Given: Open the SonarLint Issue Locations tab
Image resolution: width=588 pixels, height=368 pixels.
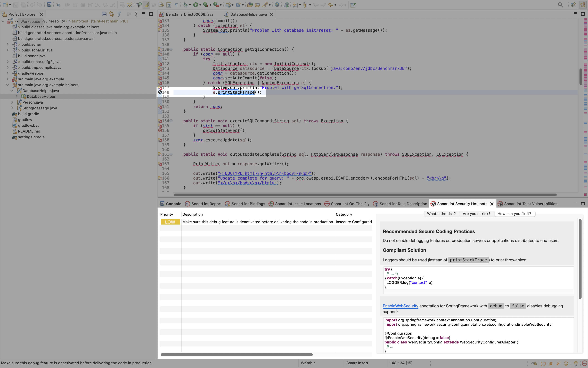Looking at the screenshot, I should [295, 204].
